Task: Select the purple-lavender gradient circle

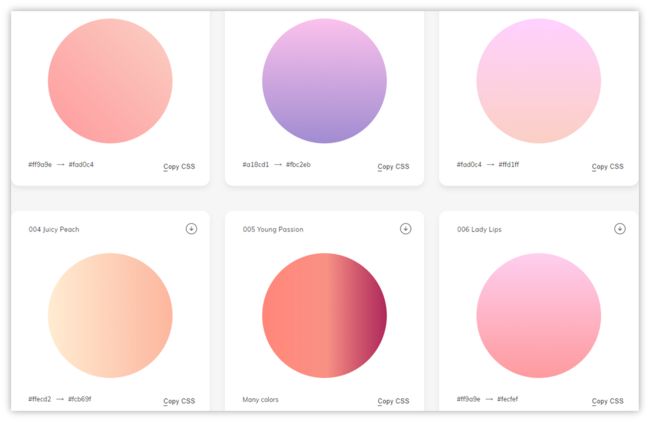Action: [325, 81]
